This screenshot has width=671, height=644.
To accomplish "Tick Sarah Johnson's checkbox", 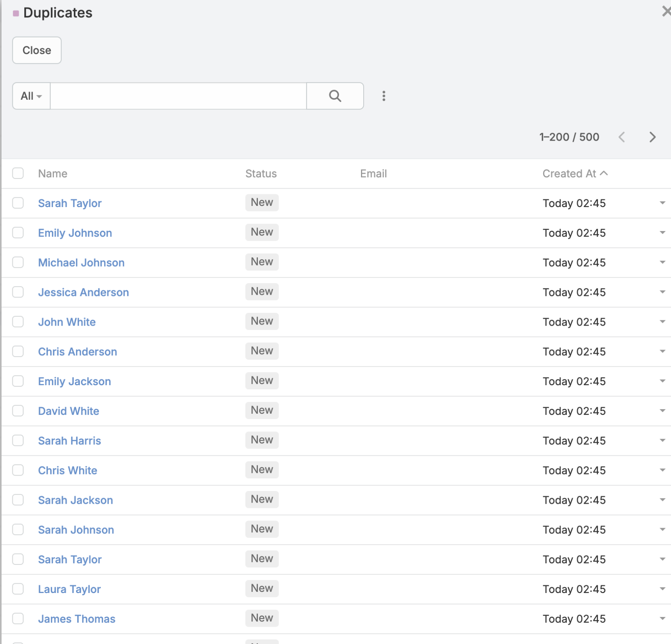I will pos(18,530).
